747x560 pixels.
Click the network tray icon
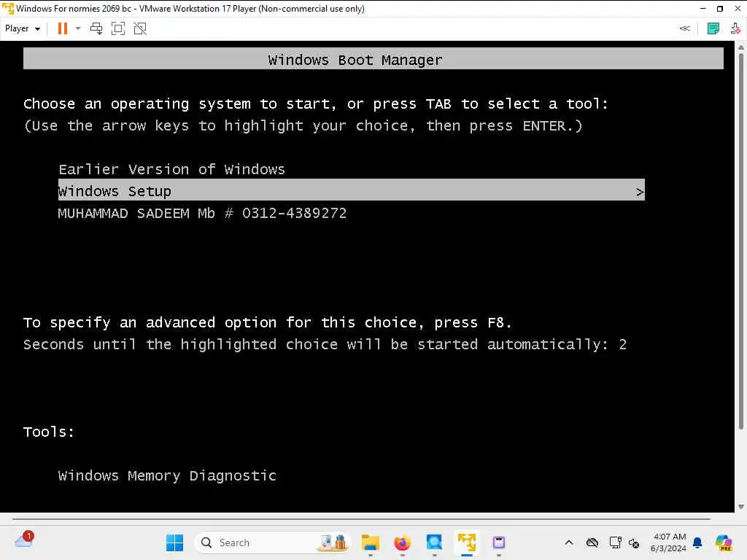pyautogui.click(x=615, y=542)
